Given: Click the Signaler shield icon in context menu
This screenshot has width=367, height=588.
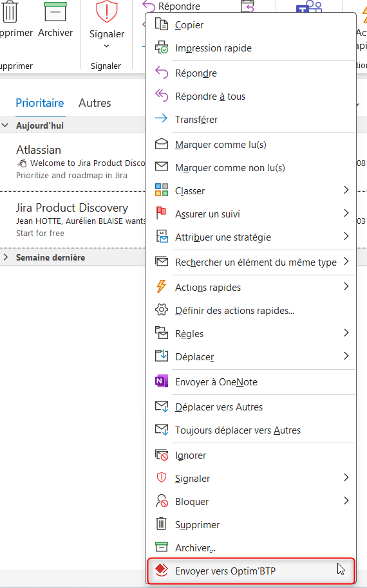Looking at the screenshot, I should (x=162, y=477).
